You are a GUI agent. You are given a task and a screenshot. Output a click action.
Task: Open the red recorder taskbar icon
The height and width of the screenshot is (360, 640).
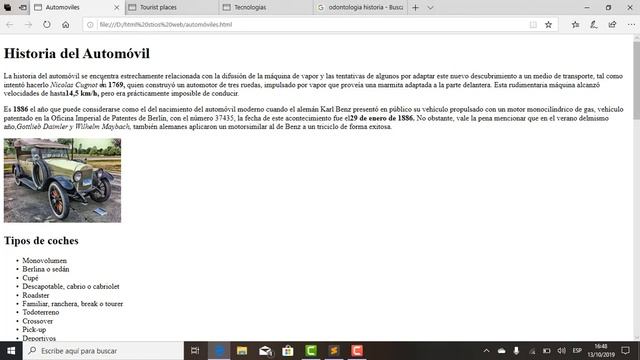pyautogui.click(x=357, y=351)
